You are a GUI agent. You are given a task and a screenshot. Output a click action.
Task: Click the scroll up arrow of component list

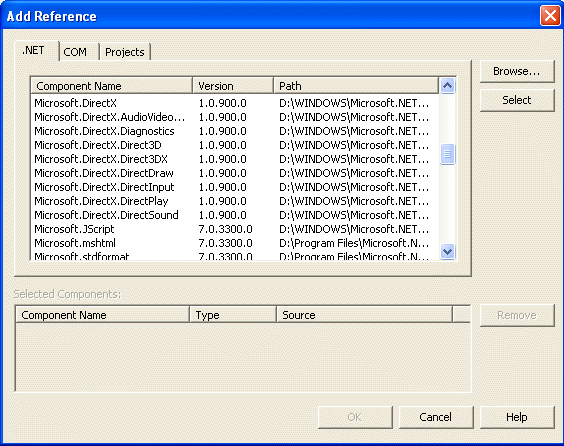click(x=447, y=86)
